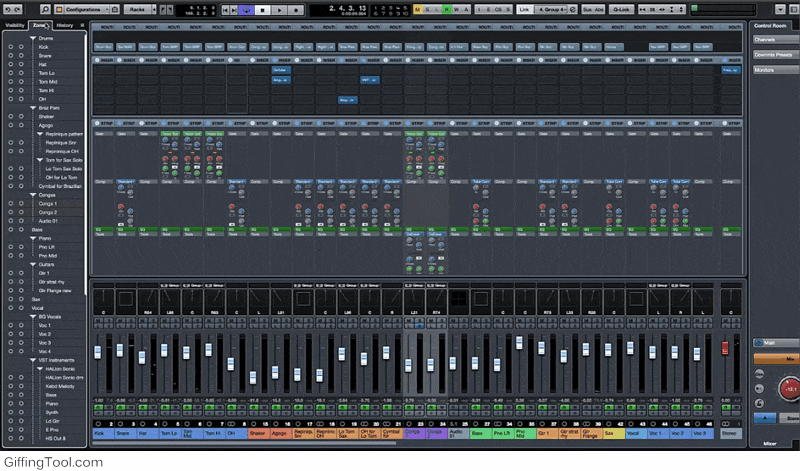800x471 pixels.
Task: Collapse the Braz Perc folder
Action: click(x=33, y=108)
